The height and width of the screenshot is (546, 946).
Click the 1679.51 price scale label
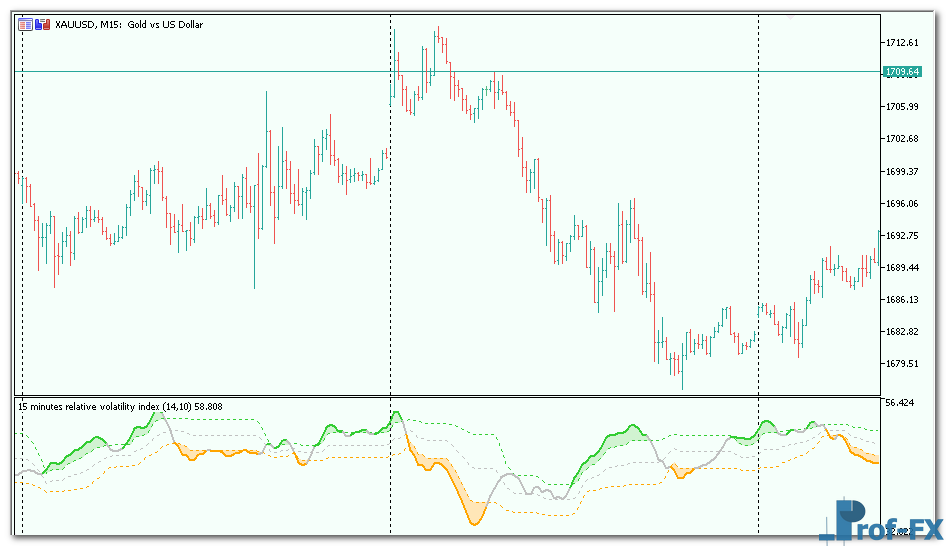pos(902,364)
